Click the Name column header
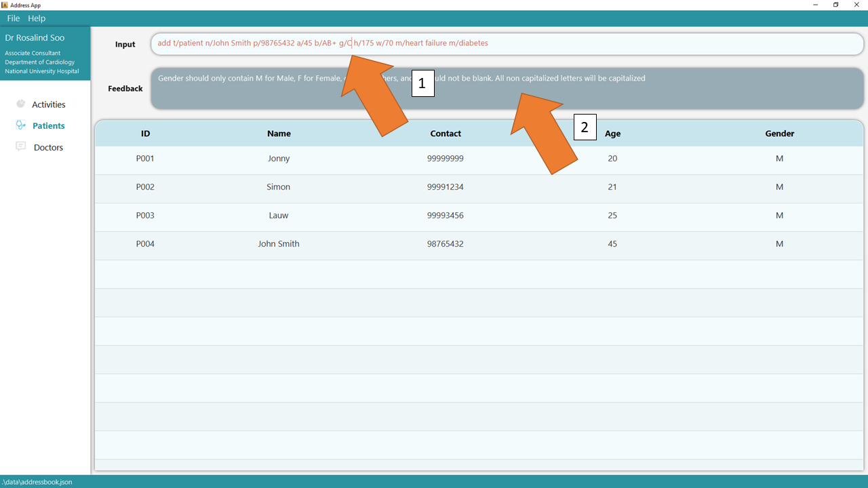Viewport: 868px width, 488px height. coord(279,134)
